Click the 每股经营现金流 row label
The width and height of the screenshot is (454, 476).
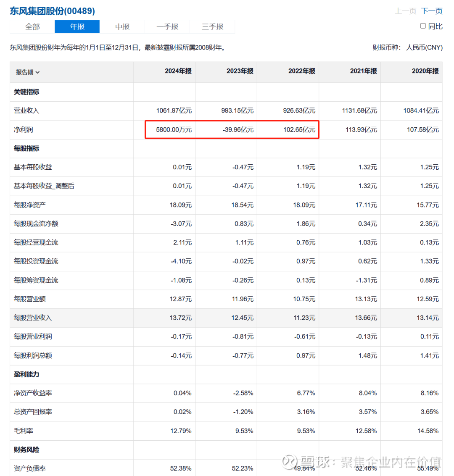[x=36, y=242]
